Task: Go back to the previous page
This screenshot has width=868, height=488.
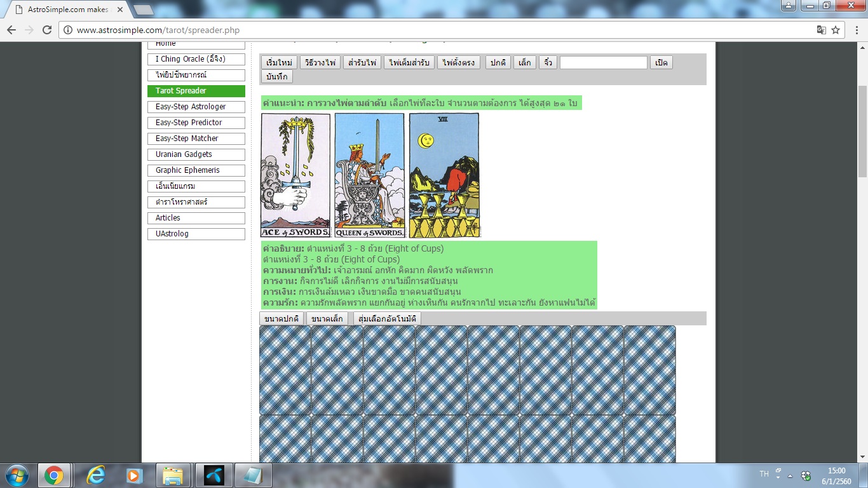Action: pyautogui.click(x=11, y=30)
